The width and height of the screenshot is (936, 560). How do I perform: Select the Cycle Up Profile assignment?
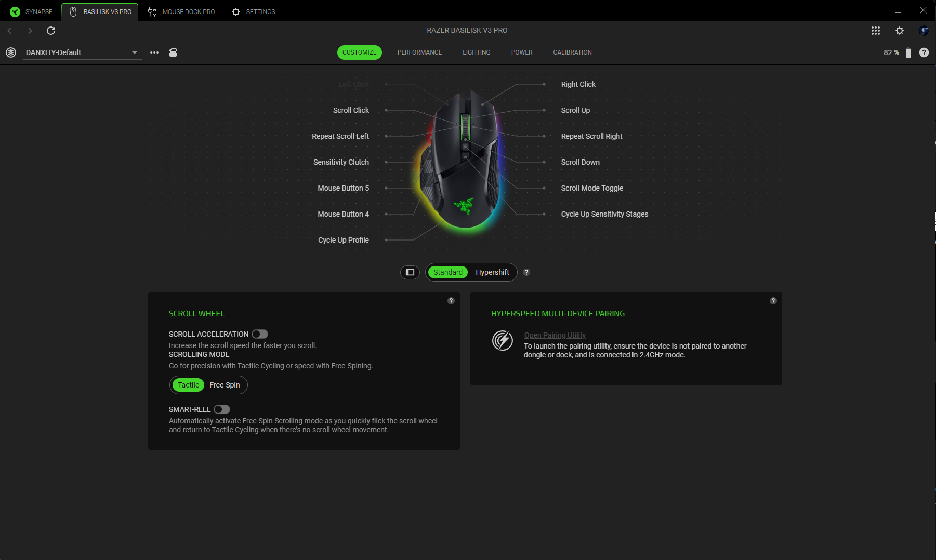pyautogui.click(x=343, y=240)
